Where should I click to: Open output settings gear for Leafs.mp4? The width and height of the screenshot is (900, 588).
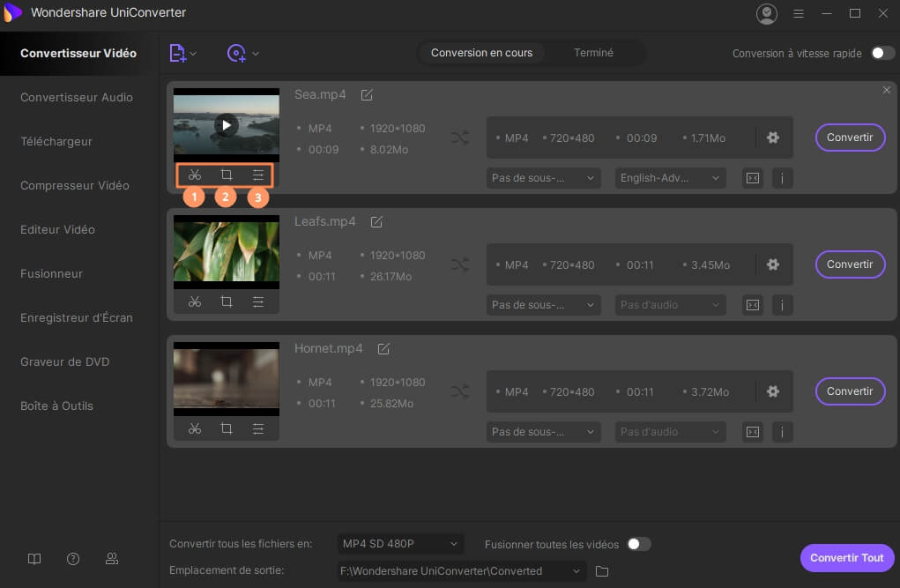click(773, 264)
